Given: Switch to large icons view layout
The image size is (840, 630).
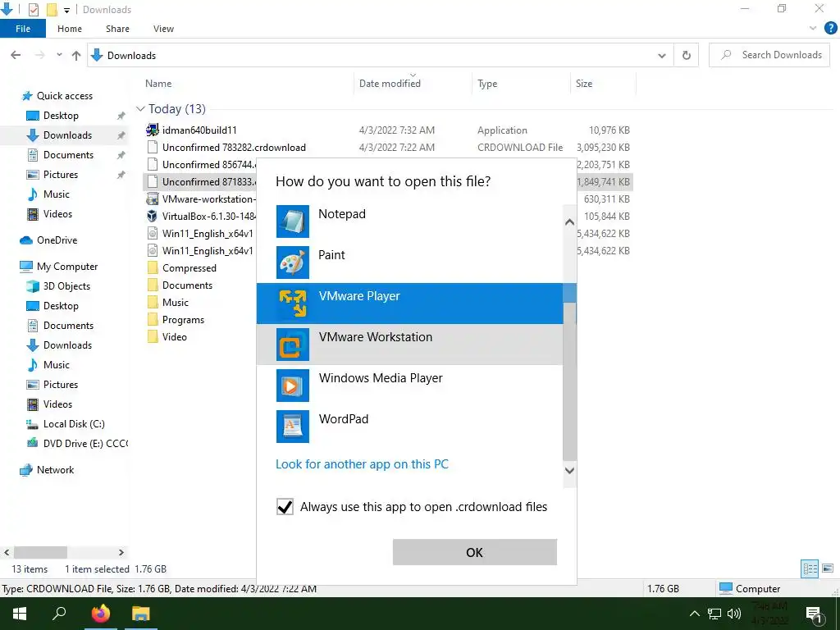Looking at the screenshot, I should 828,569.
